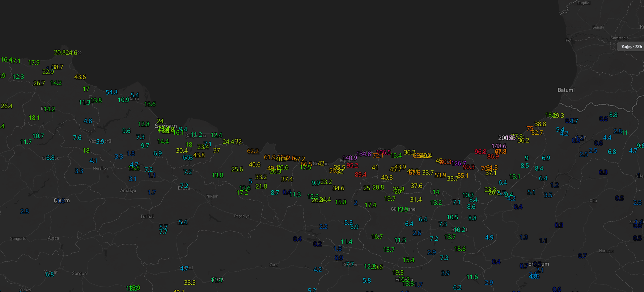The width and height of the screenshot is (644, 292).
Task: Select the Zugdidi label on the map
Action: (584, 3)
